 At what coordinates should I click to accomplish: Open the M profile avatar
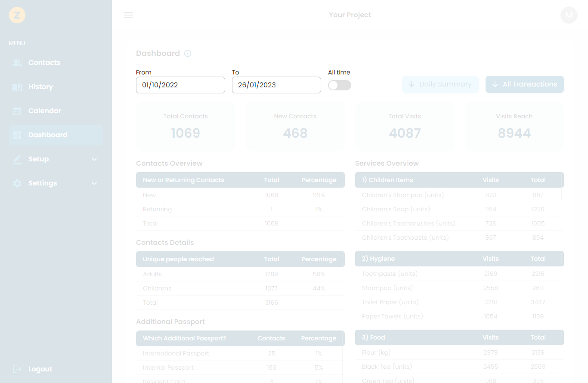click(x=569, y=15)
